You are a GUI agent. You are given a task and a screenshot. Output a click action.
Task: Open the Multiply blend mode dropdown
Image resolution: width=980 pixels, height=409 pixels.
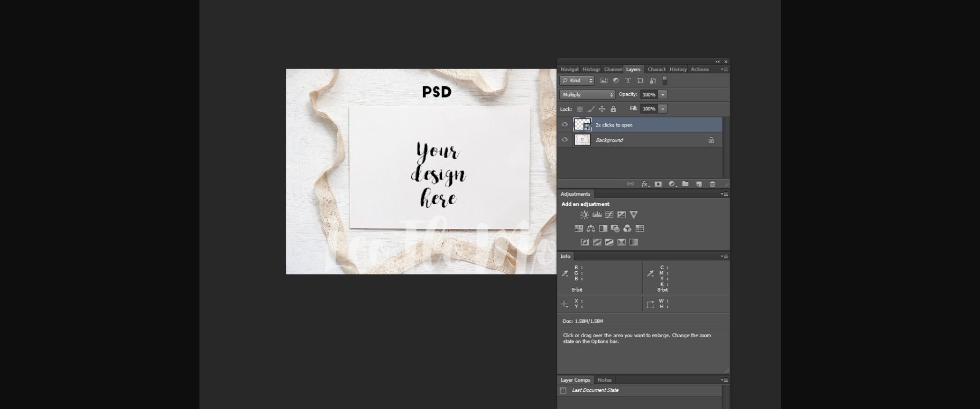587,94
